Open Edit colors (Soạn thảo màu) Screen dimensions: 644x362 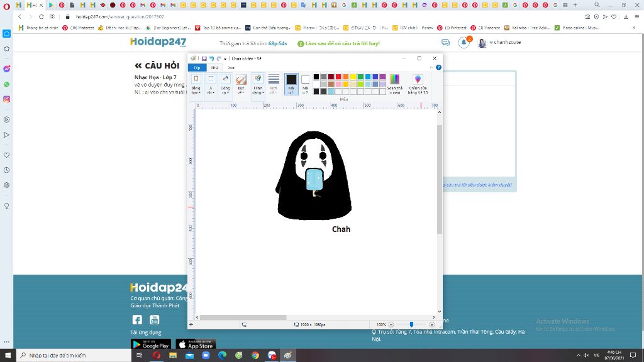pos(395,84)
